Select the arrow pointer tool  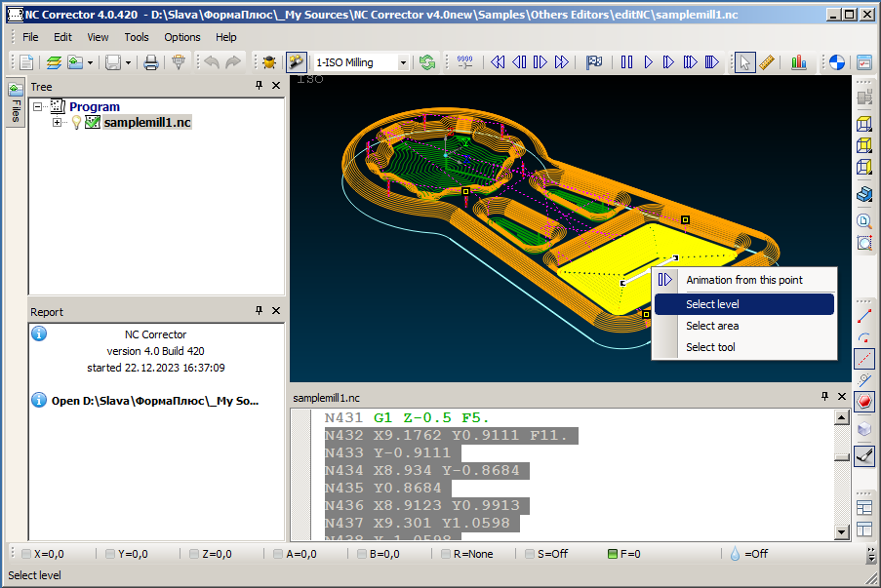point(745,62)
